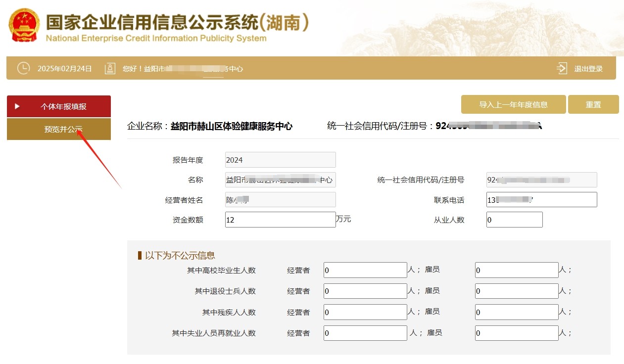Click the 万元 unit label
624x364 pixels.
(x=344, y=219)
